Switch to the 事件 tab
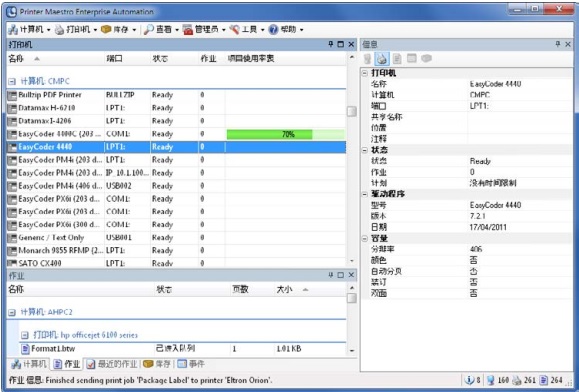 tap(191, 364)
